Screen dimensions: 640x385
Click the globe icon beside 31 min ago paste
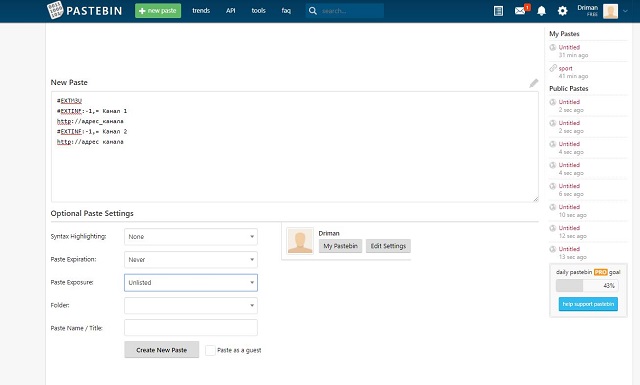pyautogui.click(x=553, y=47)
